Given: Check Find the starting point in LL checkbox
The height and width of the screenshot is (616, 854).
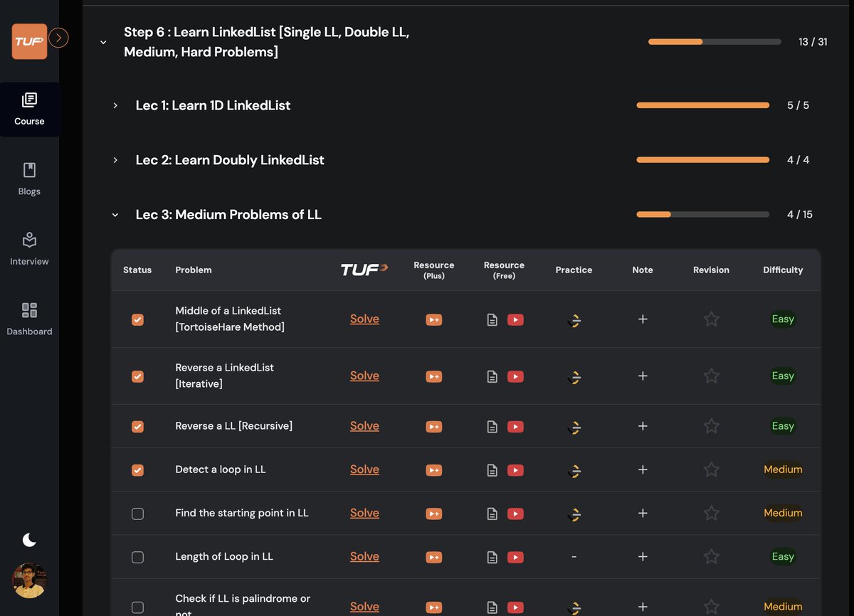Looking at the screenshot, I should 137,514.
